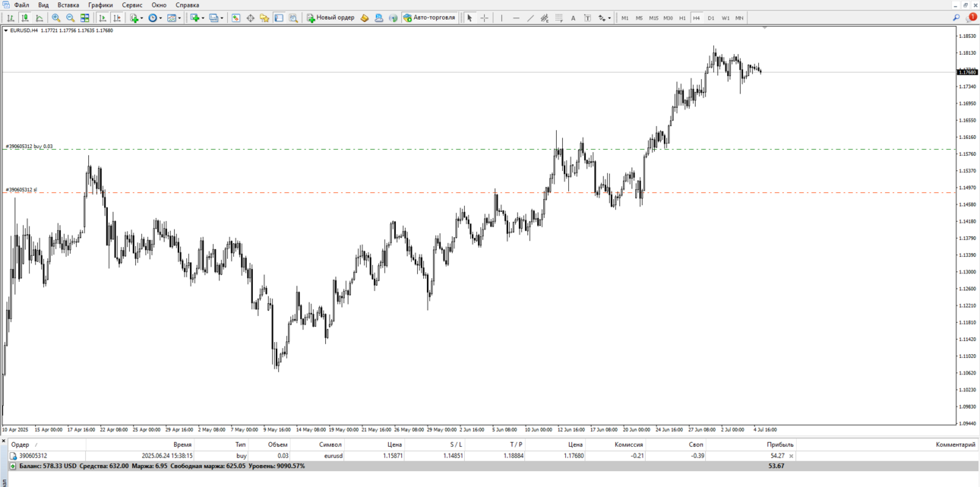Pick the Text (A) tool
980x487 pixels.
[573, 17]
